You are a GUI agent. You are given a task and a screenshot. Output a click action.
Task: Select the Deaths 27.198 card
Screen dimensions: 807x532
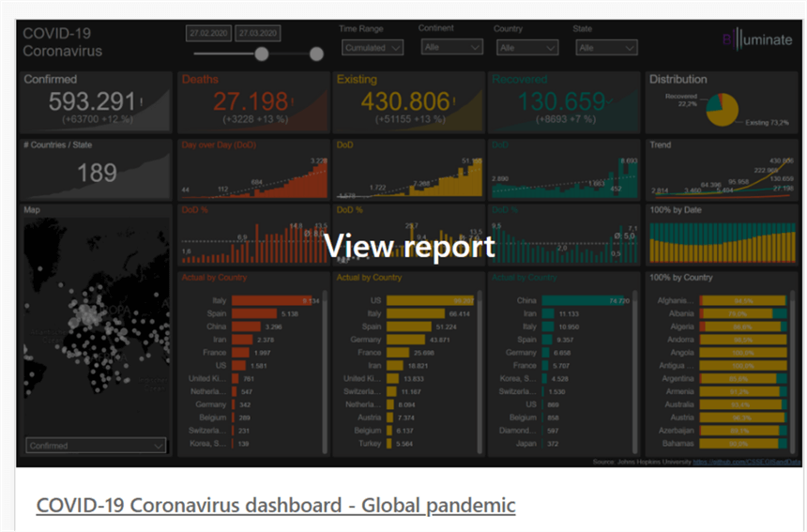253,102
